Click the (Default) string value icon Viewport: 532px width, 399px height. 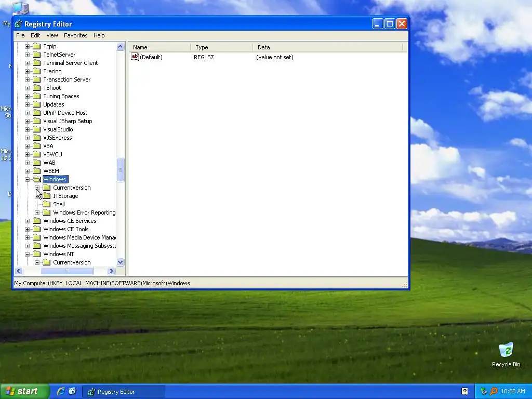pos(135,57)
